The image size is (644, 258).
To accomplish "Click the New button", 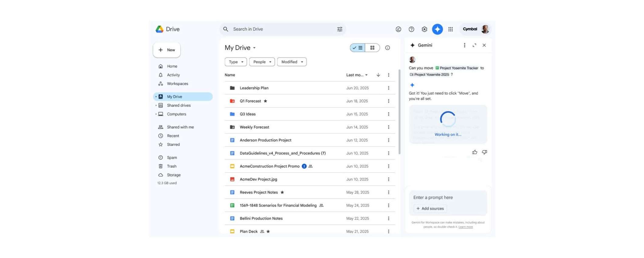I will point(167,50).
